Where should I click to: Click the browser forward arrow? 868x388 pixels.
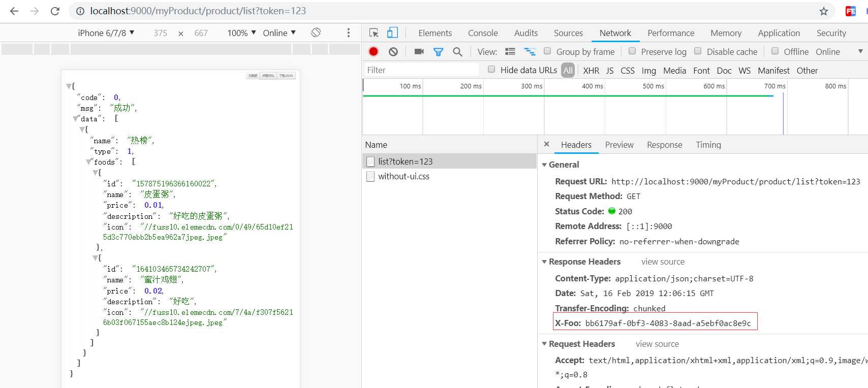(x=35, y=11)
